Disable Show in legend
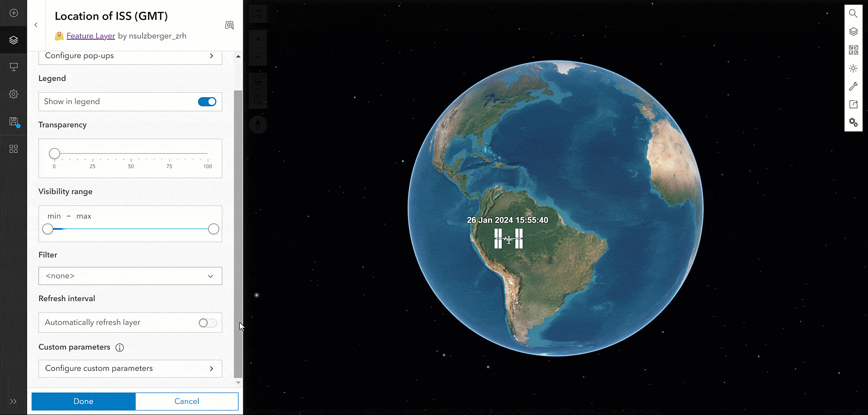The width and height of the screenshot is (868, 415). pyautogui.click(x=207, y=102)
